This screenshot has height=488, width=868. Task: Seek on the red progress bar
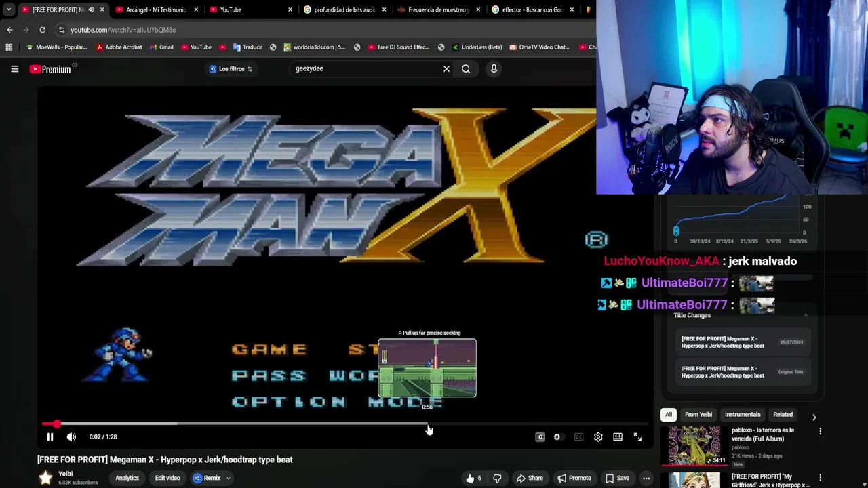click(344, 424)
